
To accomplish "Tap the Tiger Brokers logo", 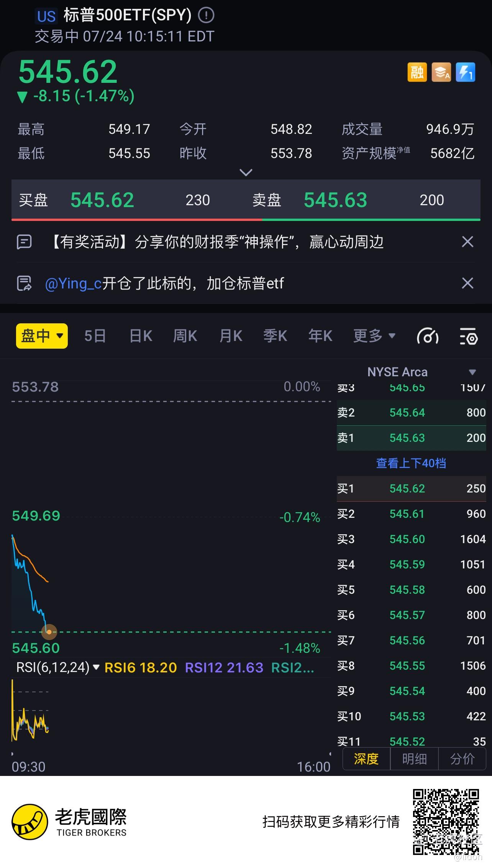I will 69,822.
